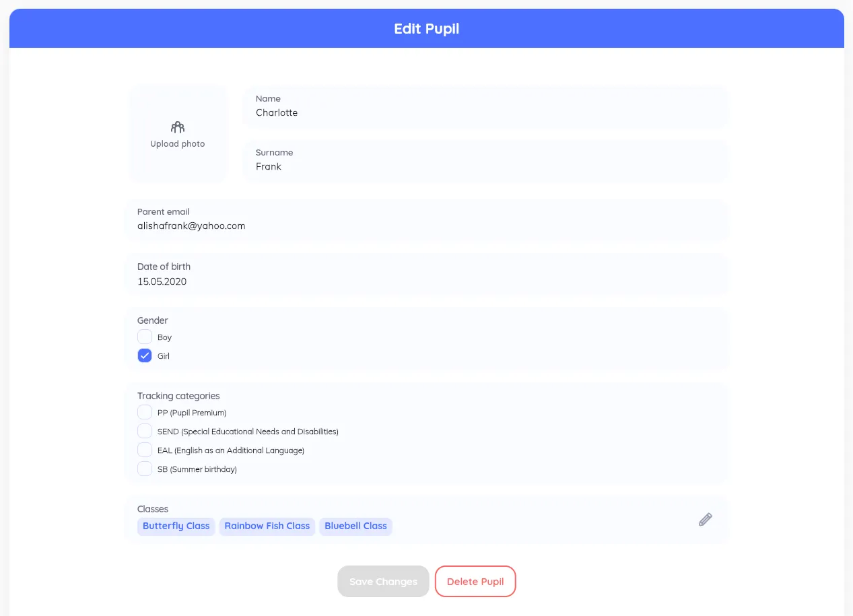
Task: Click the Surname field containing Frank
Action: (485, 166)
